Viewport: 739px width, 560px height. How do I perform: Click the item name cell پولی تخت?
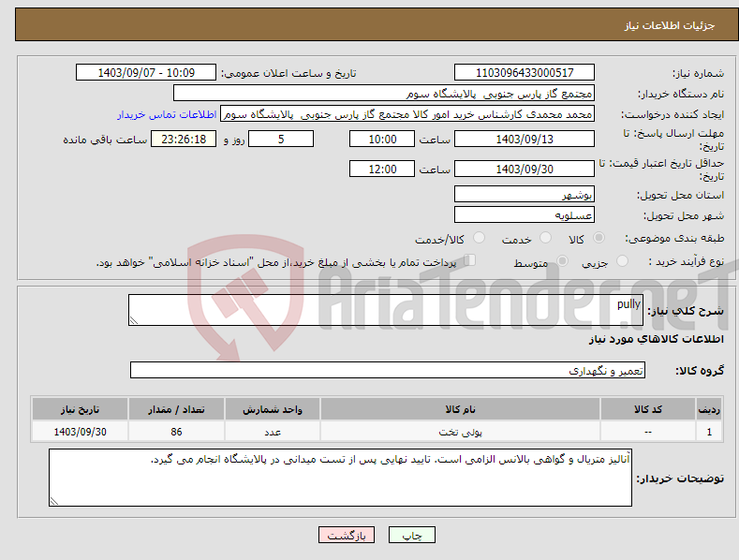pos(460,432)
